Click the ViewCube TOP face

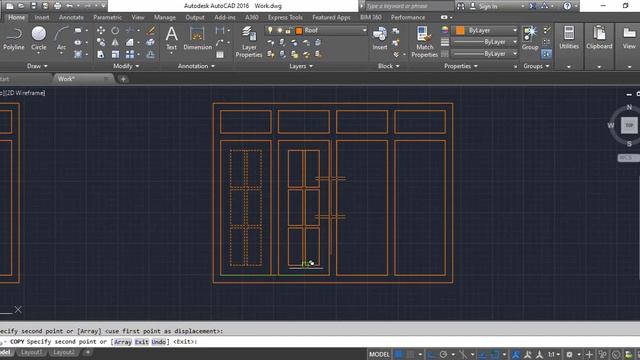[x=629, y=125]
